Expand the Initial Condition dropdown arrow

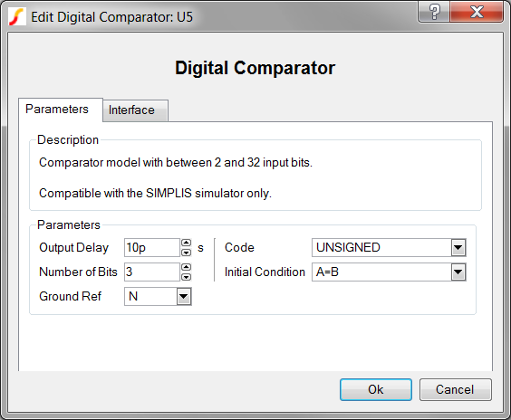(458, 272)
